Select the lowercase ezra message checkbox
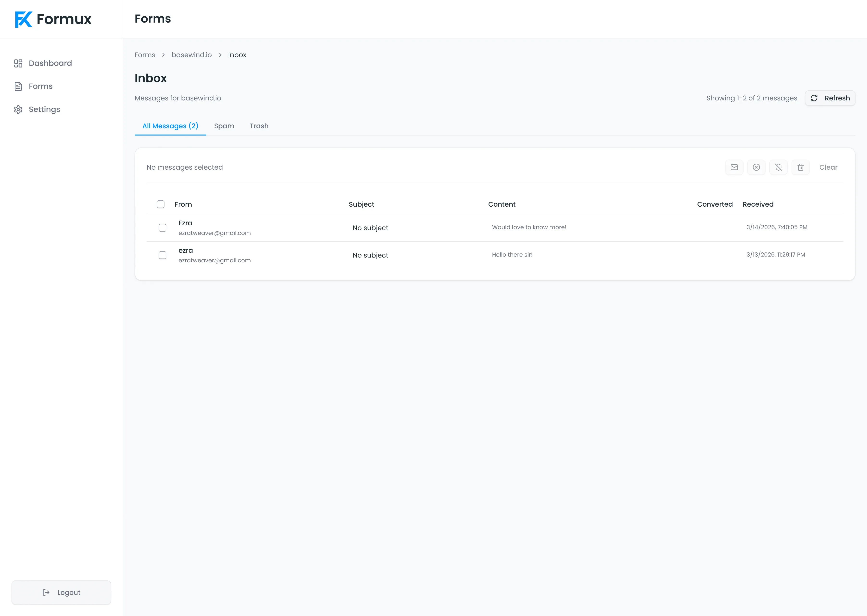Viewport: 867px width, 616px height. click(x=163, y=255)
